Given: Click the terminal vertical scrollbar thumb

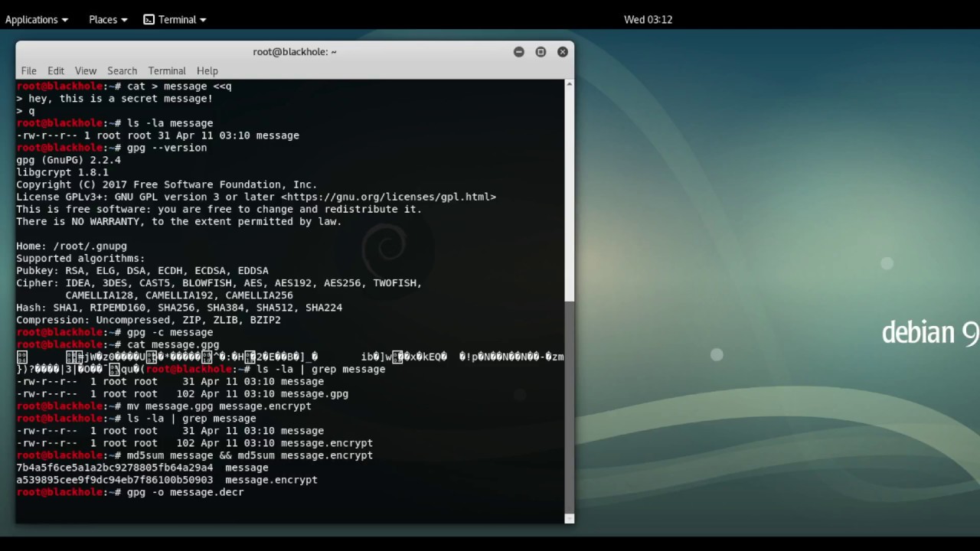Looking at the screenshot, I should (x=569, y=406).
